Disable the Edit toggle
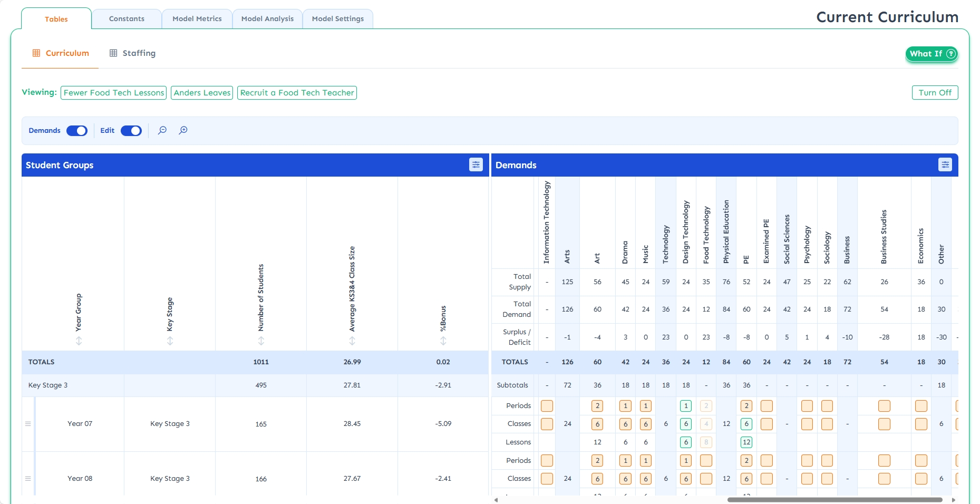The image size is (980, 504). (x=131, y=131)
